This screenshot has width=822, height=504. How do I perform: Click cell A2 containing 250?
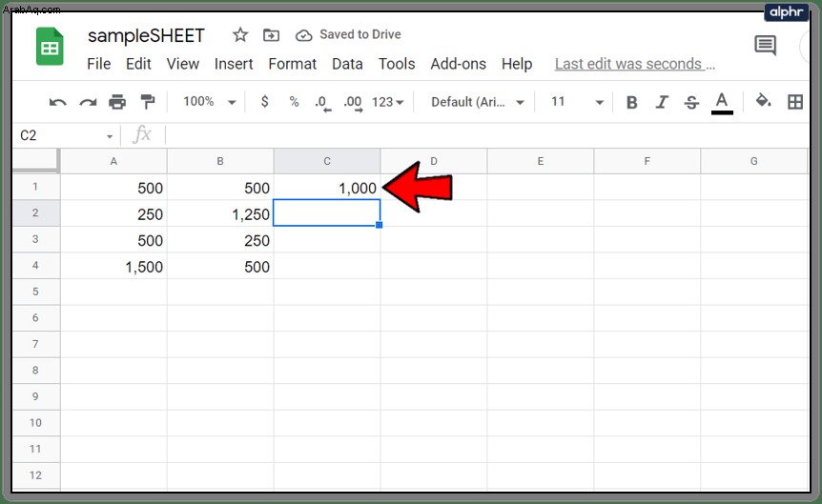coord(113,213)
